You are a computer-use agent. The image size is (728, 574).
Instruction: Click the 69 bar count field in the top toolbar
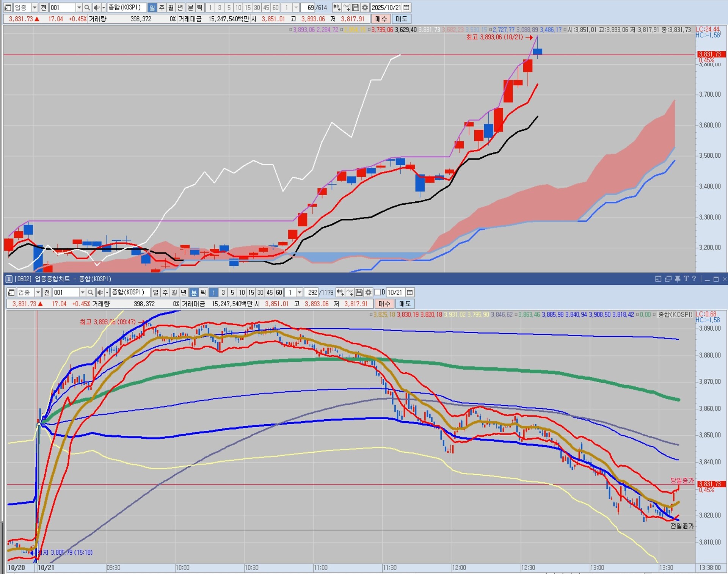point(309,8)
